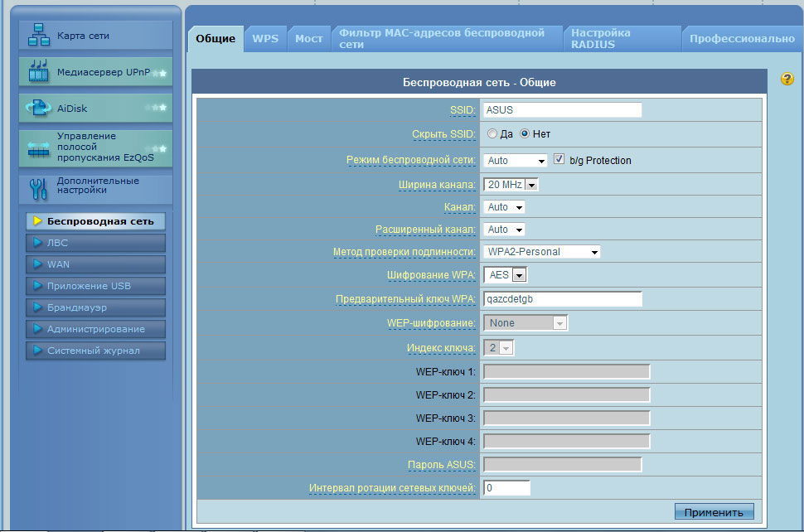This screenshot has height=532, width=804.
Task: Click the arrow icon beside ЛВС
Action: pos(37,243)
